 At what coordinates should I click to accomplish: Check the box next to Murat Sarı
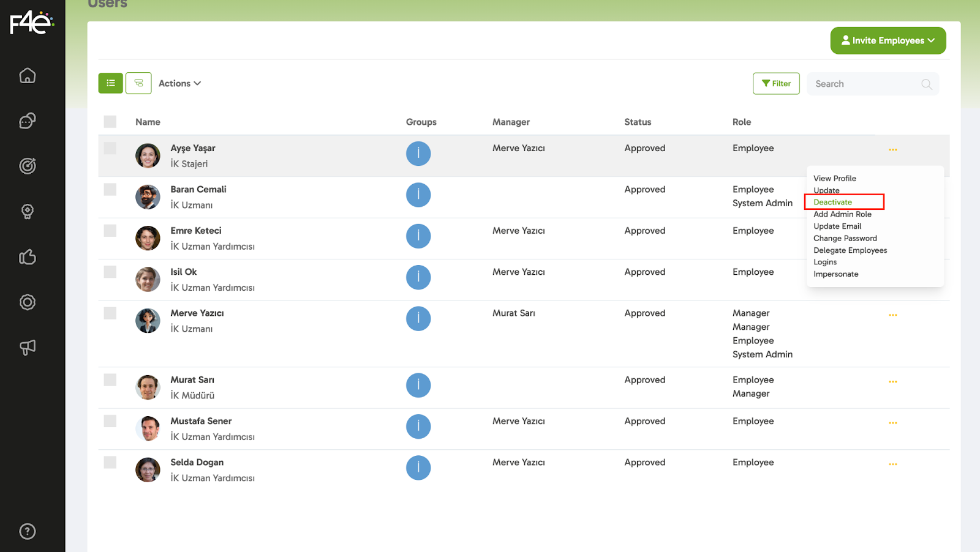[x=110, y=380]
